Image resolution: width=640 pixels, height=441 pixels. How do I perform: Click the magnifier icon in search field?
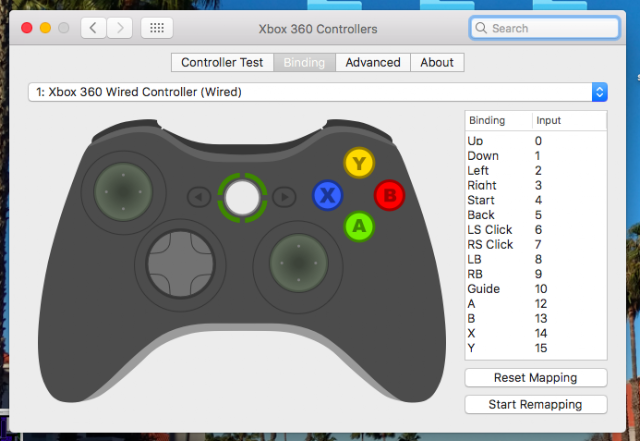coord(481,28)
